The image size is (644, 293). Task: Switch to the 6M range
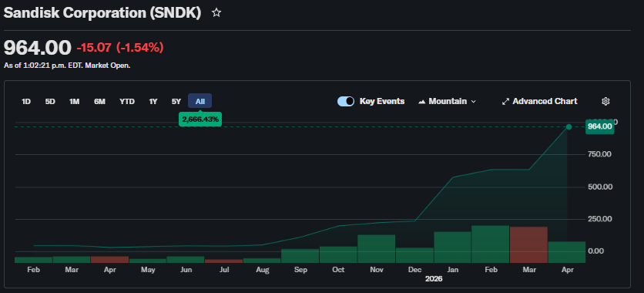click(100, 102)
